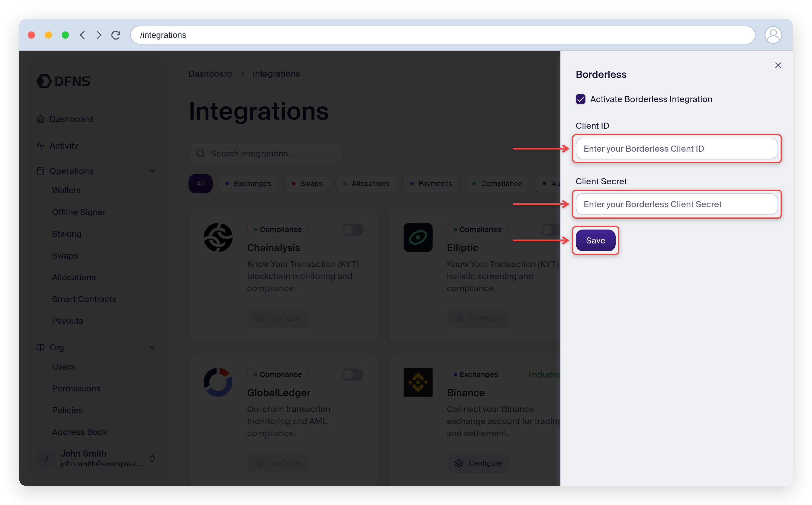Click the John Smith avatar
The height and width of the screenshot is (505, 812).
point(46,458)
